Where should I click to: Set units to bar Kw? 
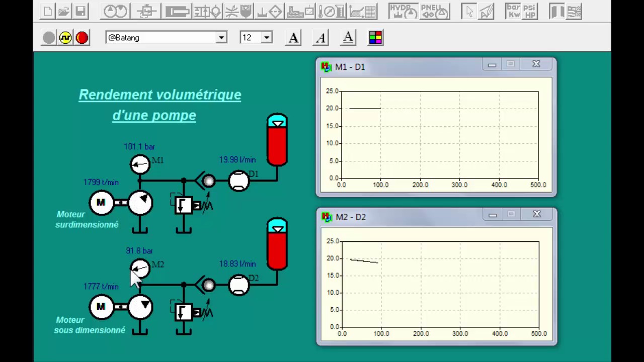point(513,11)
